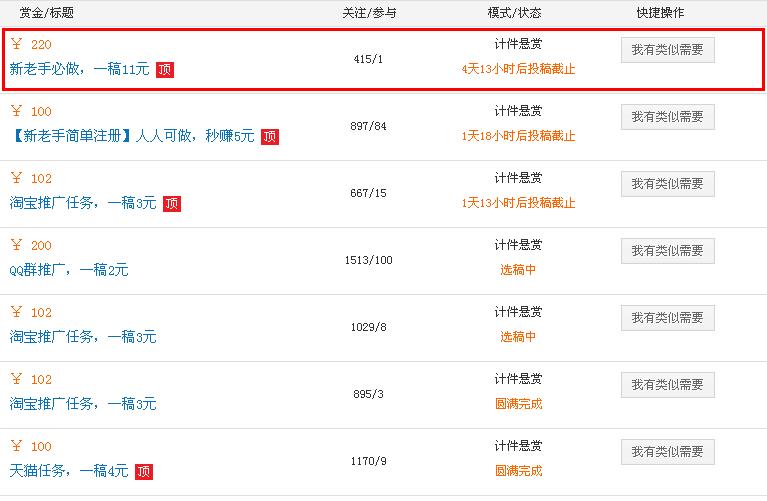
Task: Click 我有类似需要 on 897/84 row
Action: [x=668, y=117]
